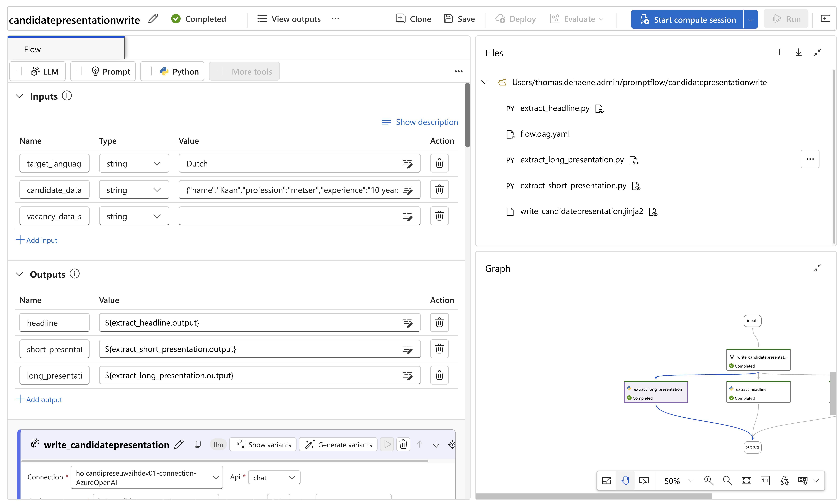The height and width of the screenshot is (504, 840).
Task: Click the pencil icon to rename the flow
Action: (x=153, y=19)
